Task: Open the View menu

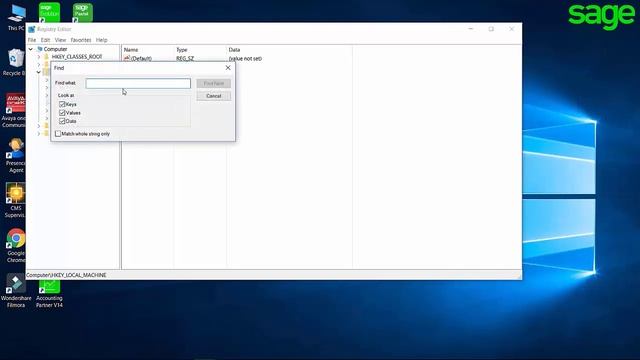Action: (60, 40)
